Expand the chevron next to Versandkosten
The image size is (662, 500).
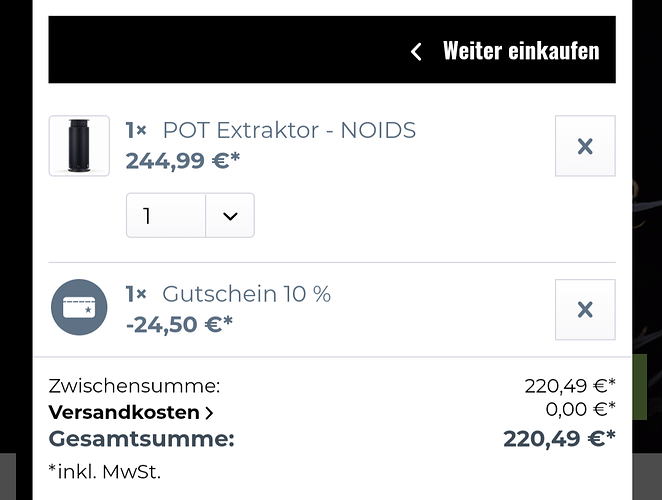[209, 412]
